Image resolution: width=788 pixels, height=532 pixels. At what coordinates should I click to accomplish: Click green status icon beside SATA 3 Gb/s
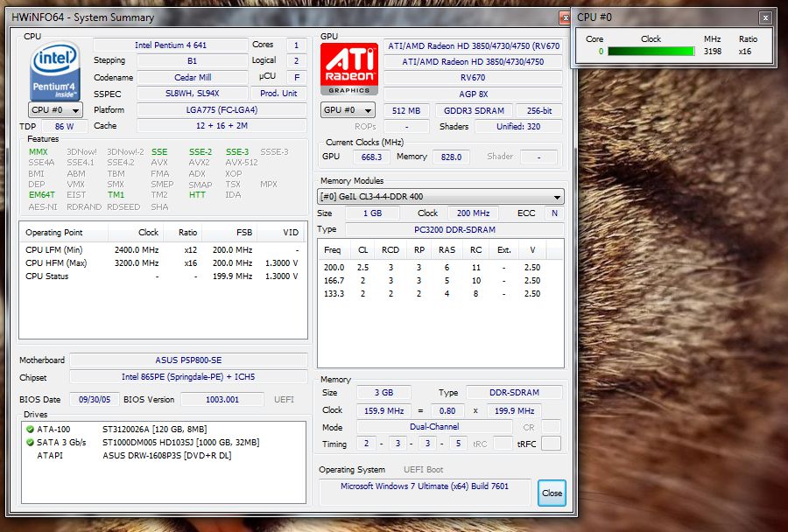click(x=30, y=442)
